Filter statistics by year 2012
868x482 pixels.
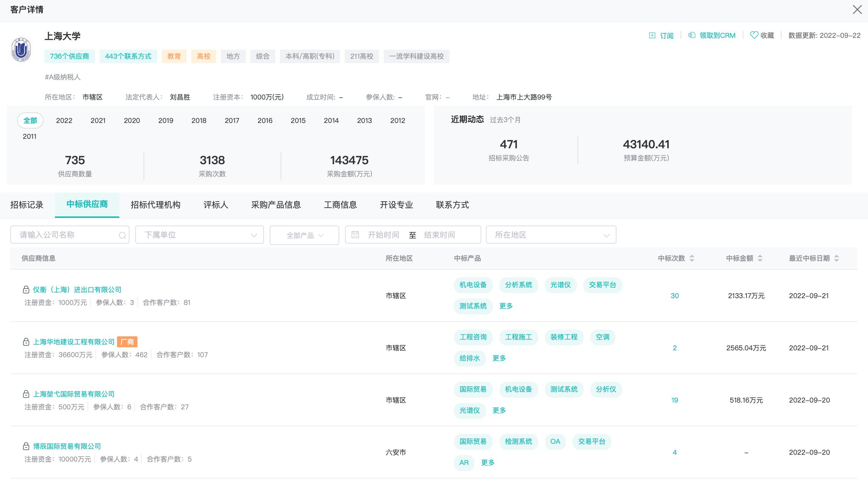point(398,121)
